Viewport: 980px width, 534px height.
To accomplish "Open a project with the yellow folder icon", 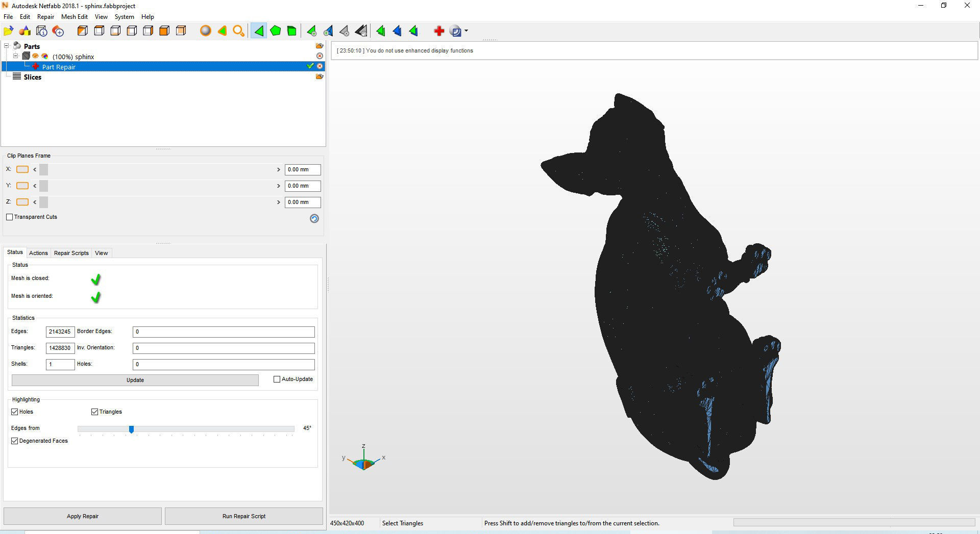I will [x=9, y=31].
